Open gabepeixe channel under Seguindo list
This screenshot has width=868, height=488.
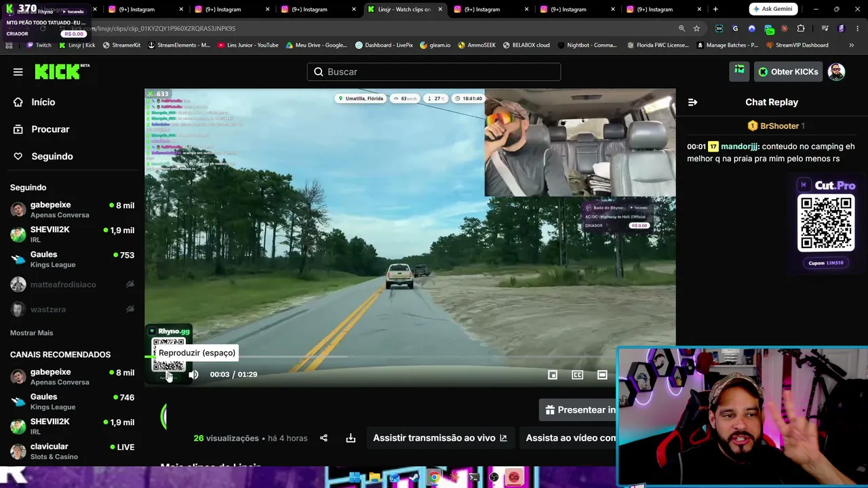click(x=72, y=209)
